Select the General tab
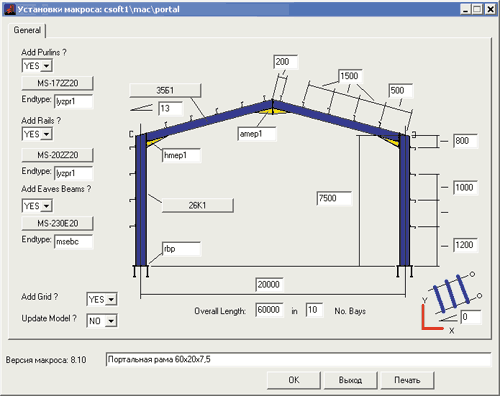The image size is (500, 396). coord(27,30)
